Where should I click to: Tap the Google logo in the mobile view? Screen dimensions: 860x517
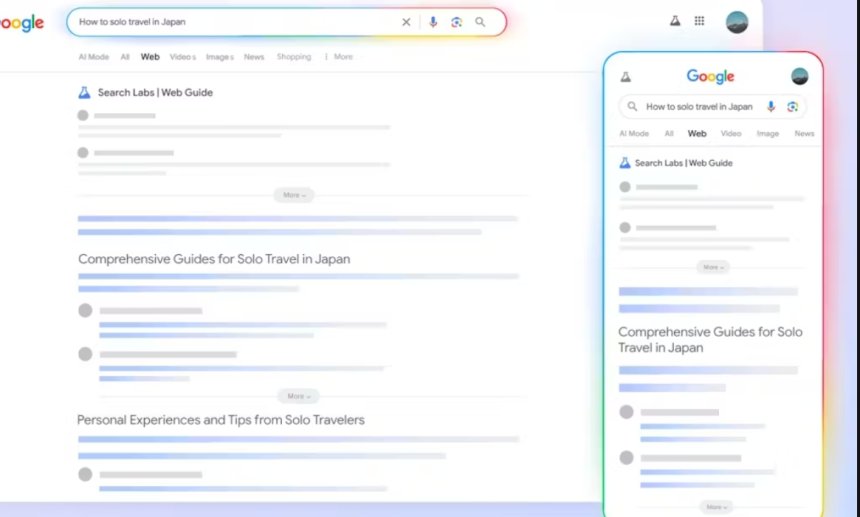[x=710, y=77]
